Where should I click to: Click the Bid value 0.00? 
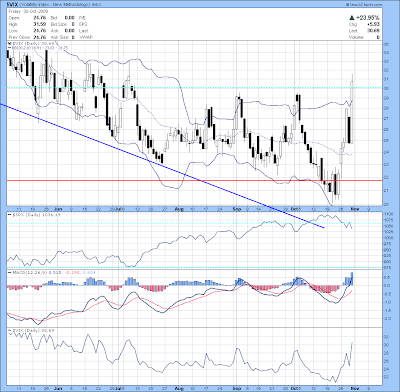click(x=69, y=18)
